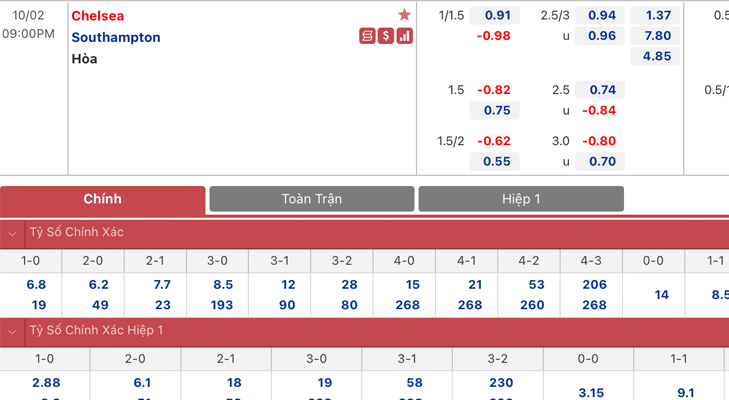Select 1X2 odds 1.37 for Chelsea
This screenshot has width=729, height=400.
click(655, 15)
